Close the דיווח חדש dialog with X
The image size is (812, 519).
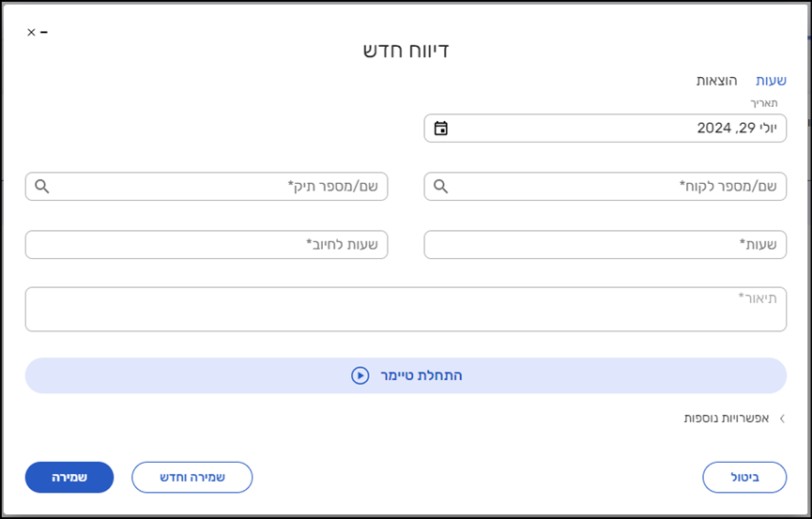[31, 32]
